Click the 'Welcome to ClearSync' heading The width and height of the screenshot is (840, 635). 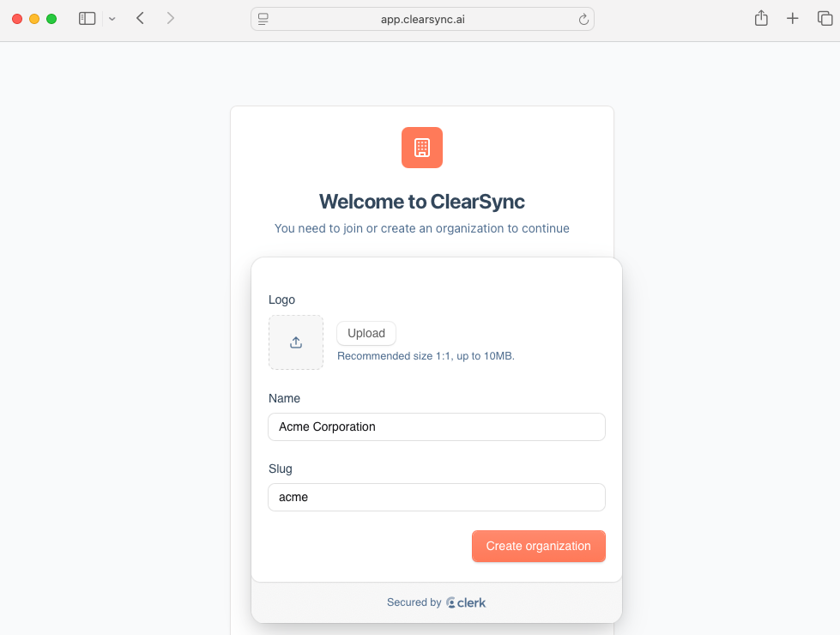pos(422,202)
